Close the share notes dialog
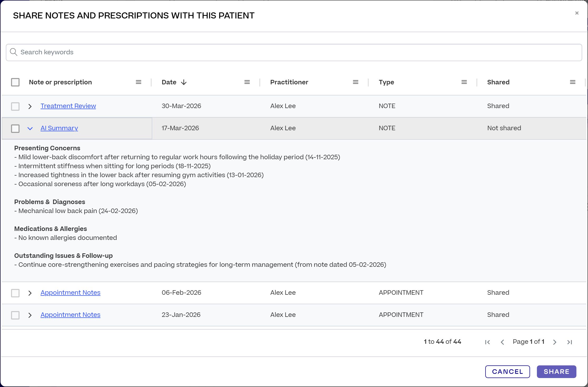The image size is (588, 387). 577,13
